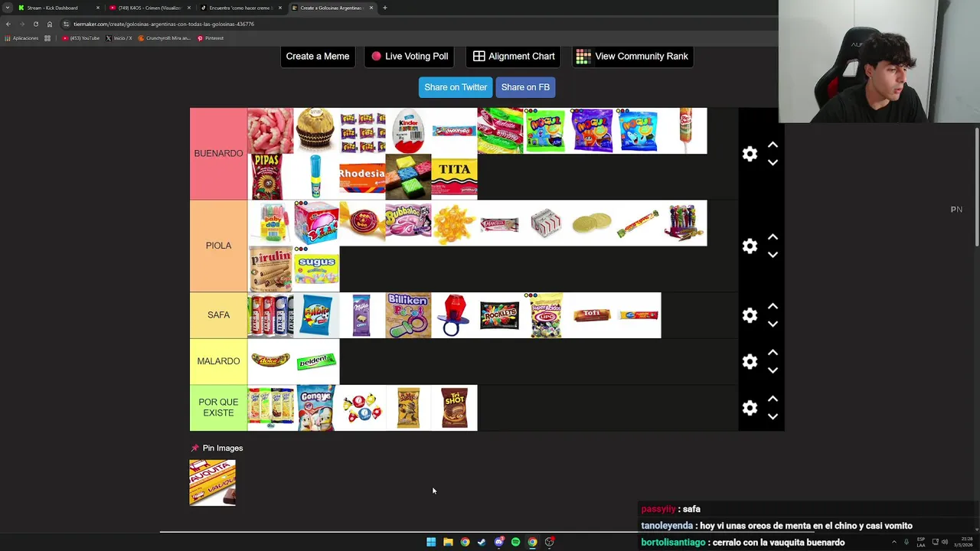The width and height of the screenshot is (980, 551).
Task: Move BUENARDO row down with arrow
Action: click(773, 162)
